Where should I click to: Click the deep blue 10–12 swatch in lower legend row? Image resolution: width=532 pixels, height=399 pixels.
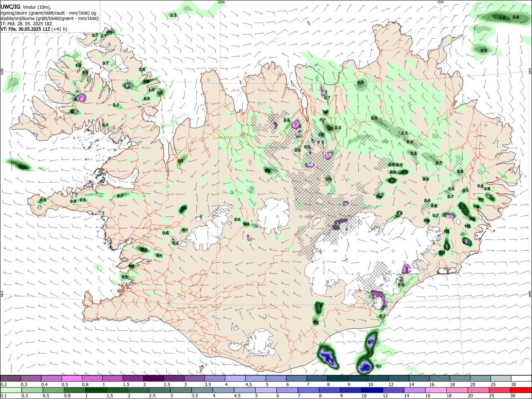(x=372, y=390)
